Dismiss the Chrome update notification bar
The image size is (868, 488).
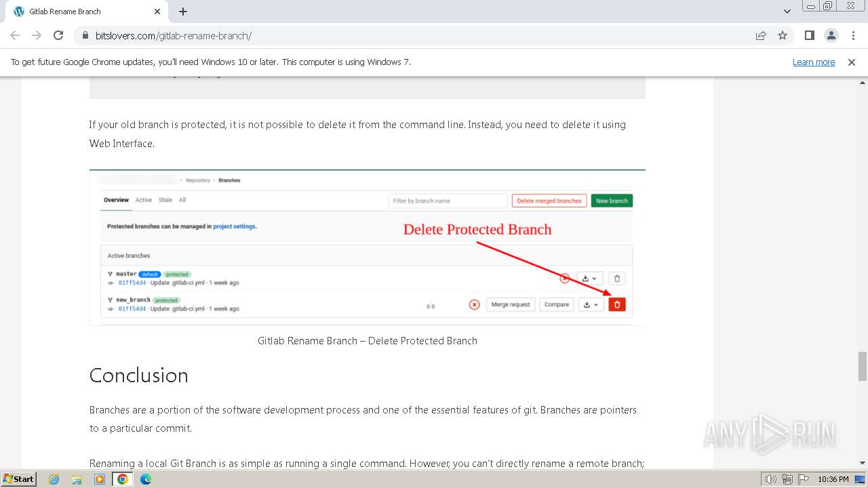pos(852,62)
